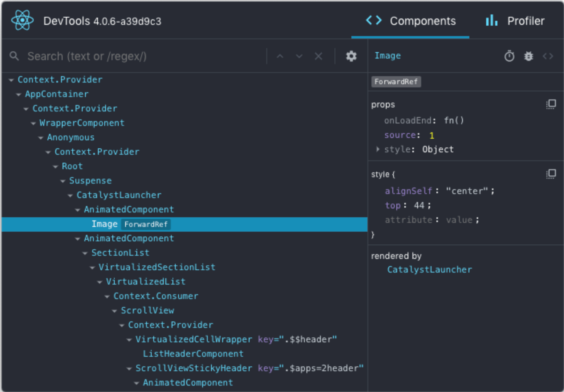Collapse the AppContainer node arrow

pyautogui.click(x=18, y=95)
